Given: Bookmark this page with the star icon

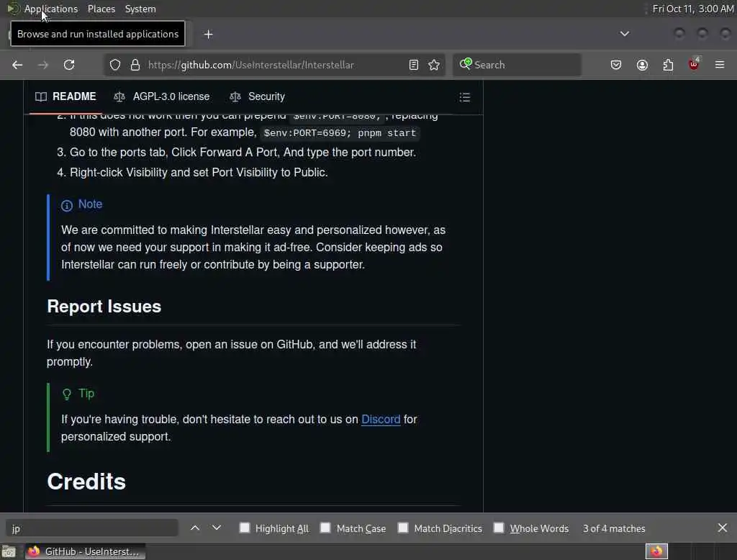Looking at the screenshot, I should (x=434, y=65).
